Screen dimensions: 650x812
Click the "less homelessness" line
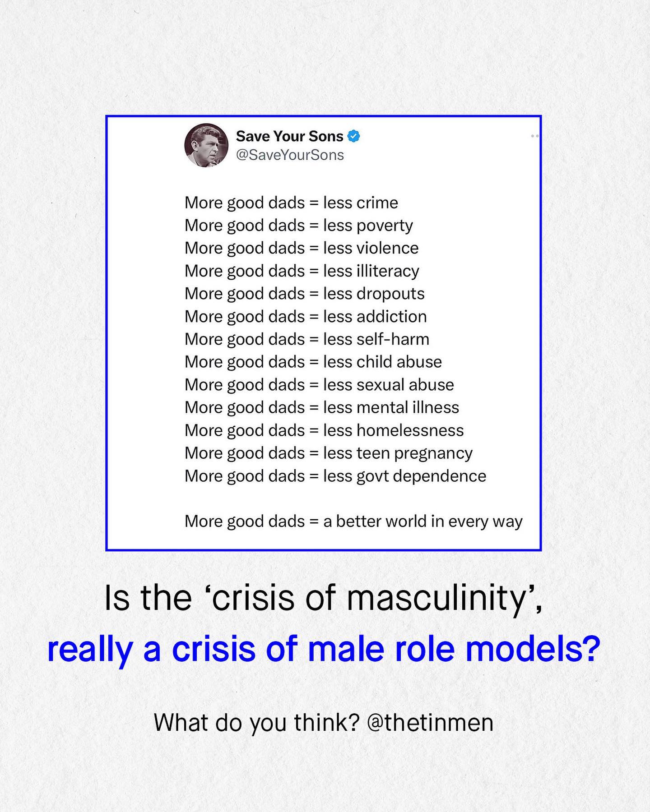point(324,430)
